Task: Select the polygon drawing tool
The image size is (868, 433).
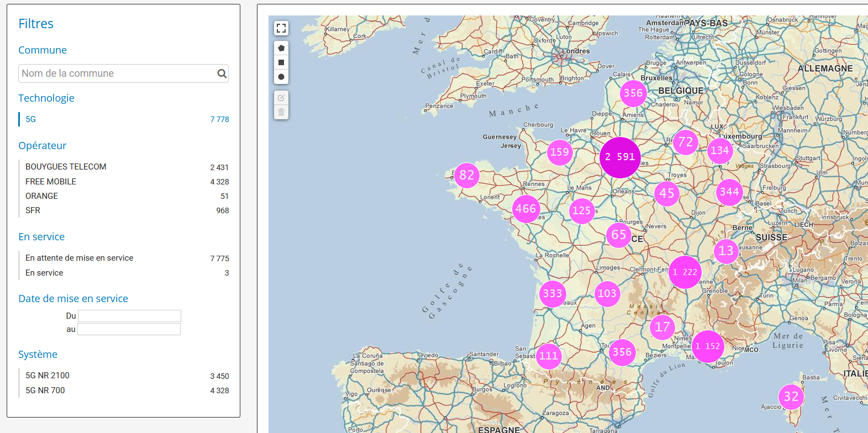Action: point(281,48)
